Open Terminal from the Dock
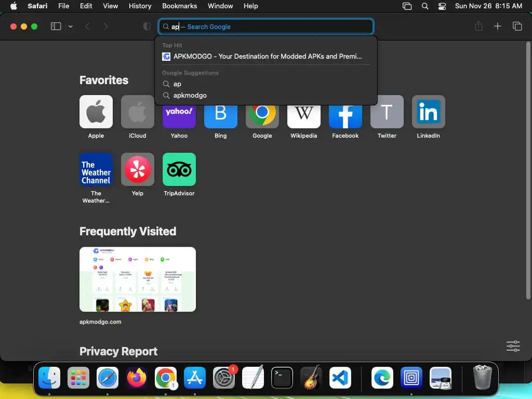532x399 pixels. click(x=282, y=378)
